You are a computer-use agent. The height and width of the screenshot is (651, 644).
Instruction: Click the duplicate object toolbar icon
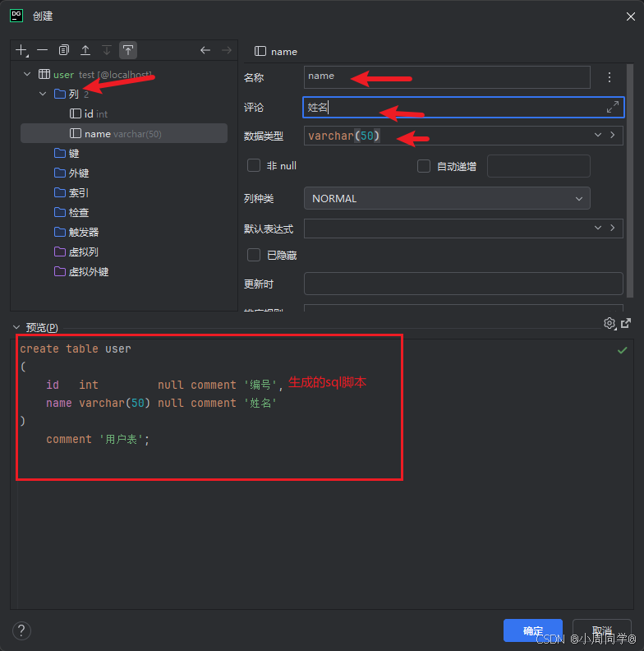coord(64,50)
